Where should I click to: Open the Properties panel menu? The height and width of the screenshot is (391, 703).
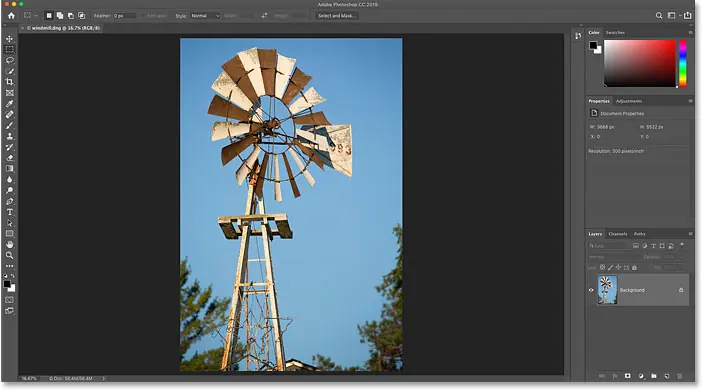coord(690,101)
